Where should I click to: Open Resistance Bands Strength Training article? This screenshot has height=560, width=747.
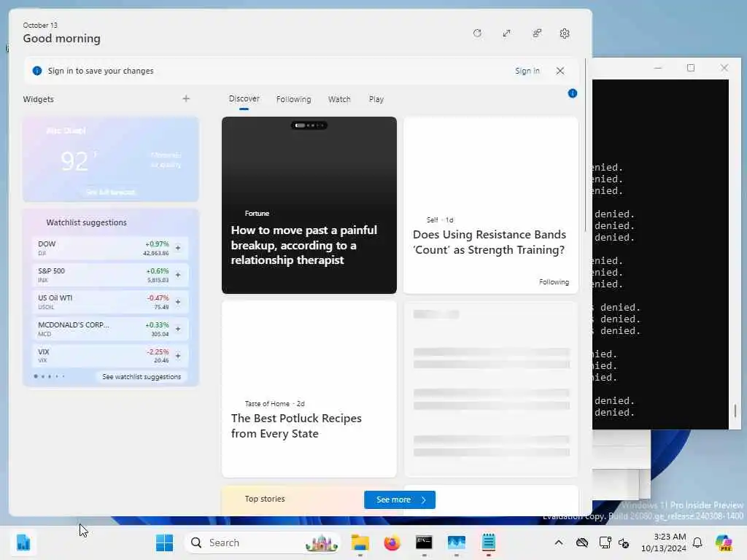(491, 205)
